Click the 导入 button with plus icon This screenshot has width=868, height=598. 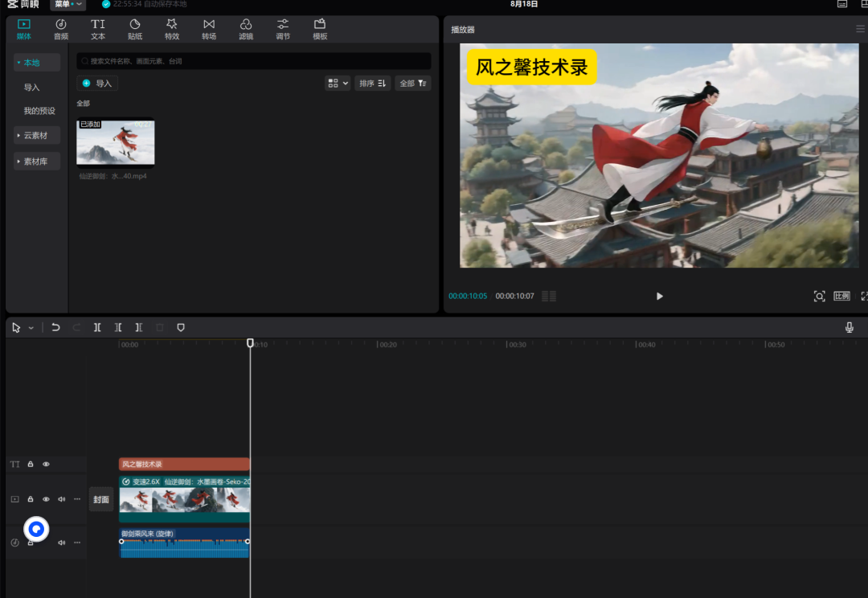pos(97,83)
